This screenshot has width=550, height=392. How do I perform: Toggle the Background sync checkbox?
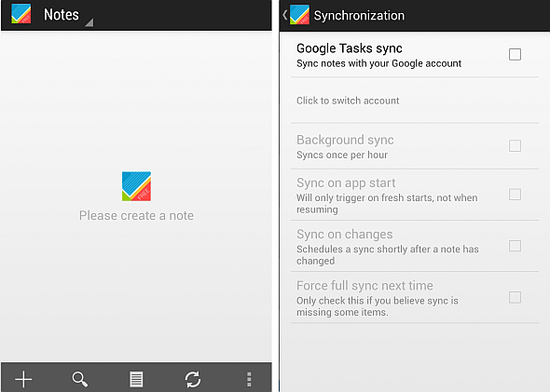click(515, 146)
